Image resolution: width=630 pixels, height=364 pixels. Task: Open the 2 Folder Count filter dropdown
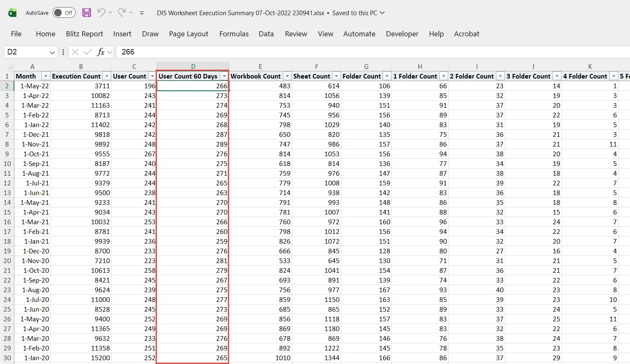(500, 76)
